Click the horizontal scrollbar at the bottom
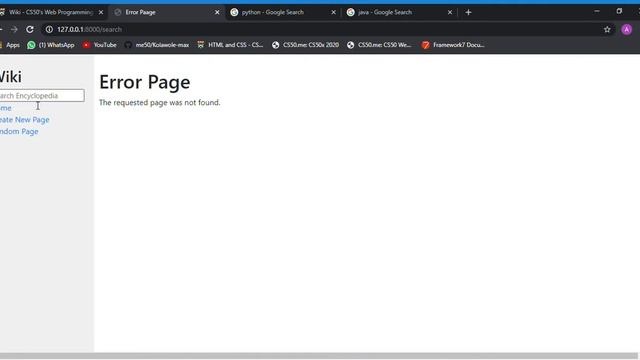This screenshot has height=360, width=640. point(319,356)
